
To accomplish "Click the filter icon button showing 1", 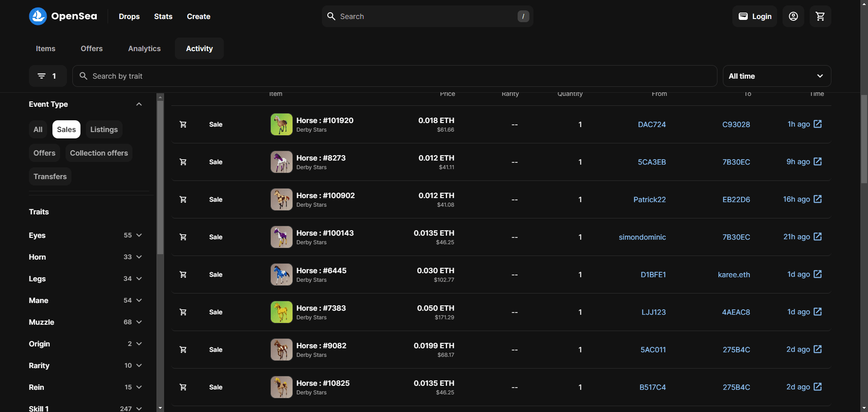I will click(x=47, y=76).
